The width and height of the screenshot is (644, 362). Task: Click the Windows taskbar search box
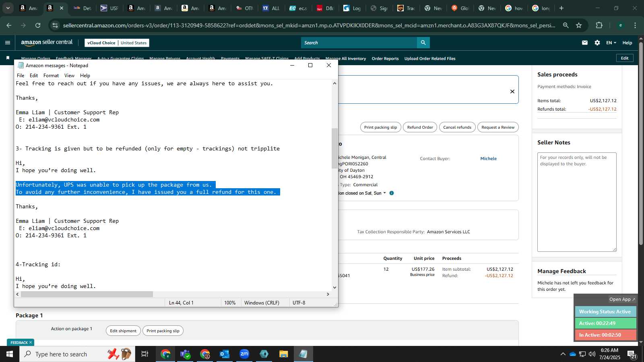coord(77,354)
